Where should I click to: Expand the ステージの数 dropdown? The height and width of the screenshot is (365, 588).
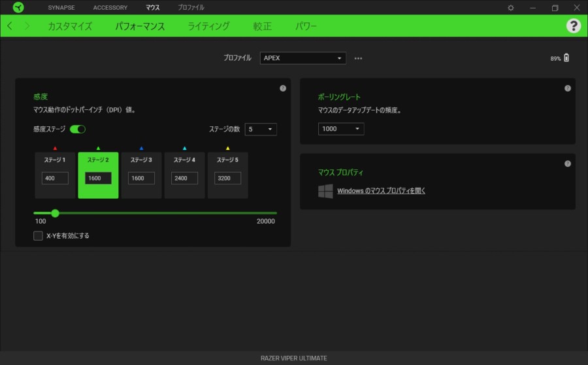tap(261, 129)
